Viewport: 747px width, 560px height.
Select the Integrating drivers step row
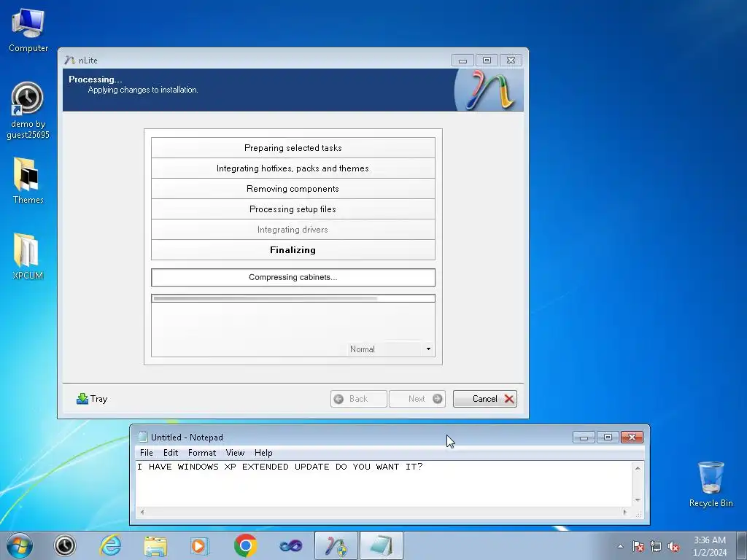click(293, 230)
